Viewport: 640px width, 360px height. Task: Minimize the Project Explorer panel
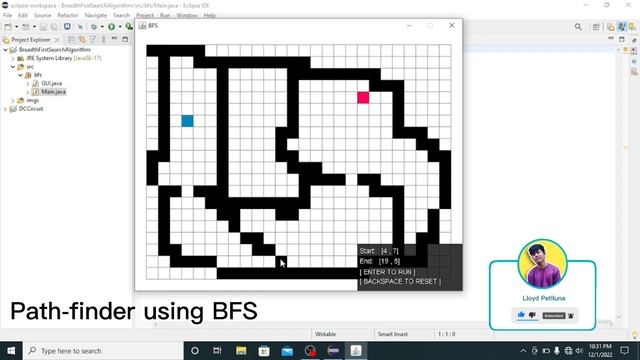coord(114,39)
